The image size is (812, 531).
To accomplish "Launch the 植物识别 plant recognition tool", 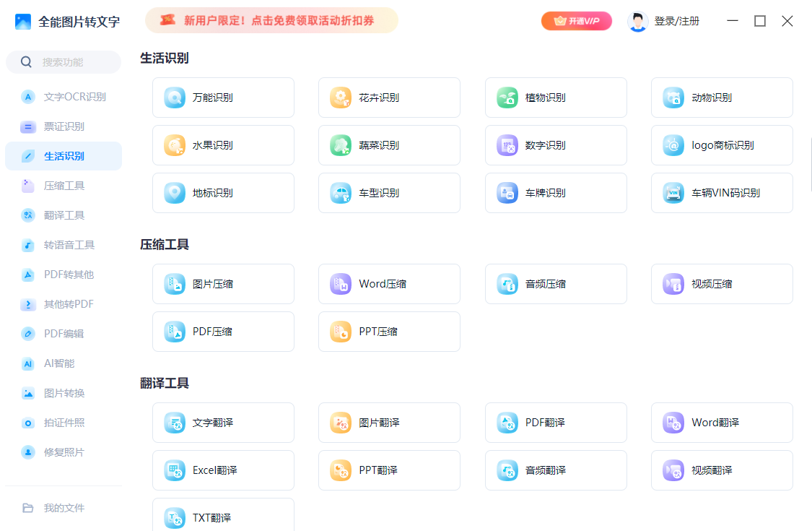I will [555, 98].
